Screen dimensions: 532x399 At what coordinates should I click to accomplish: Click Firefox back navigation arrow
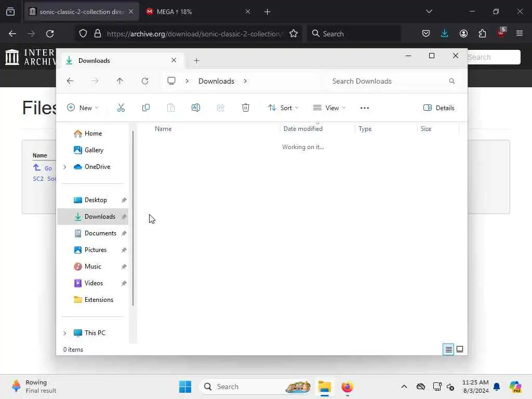[x=12, y=34]
